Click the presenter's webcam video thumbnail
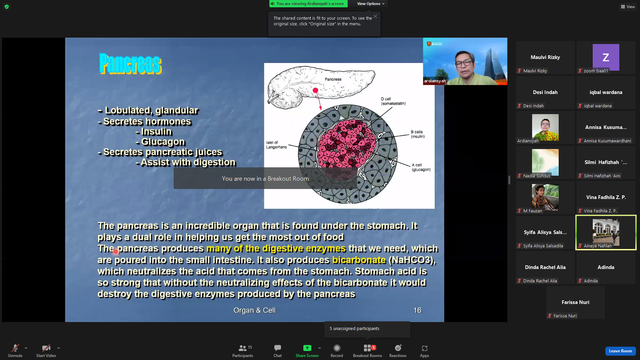640x360 pixels. [465, 62]
